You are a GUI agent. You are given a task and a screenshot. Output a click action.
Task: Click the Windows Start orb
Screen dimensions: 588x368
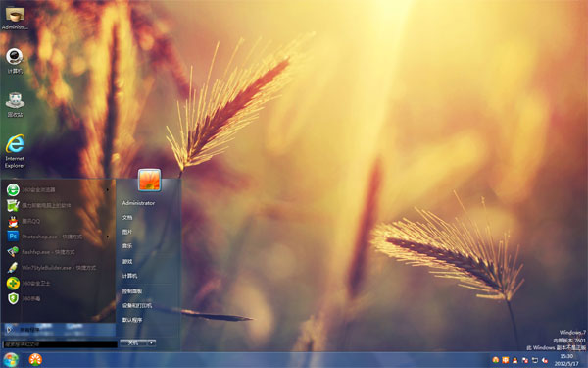[11, 360]
